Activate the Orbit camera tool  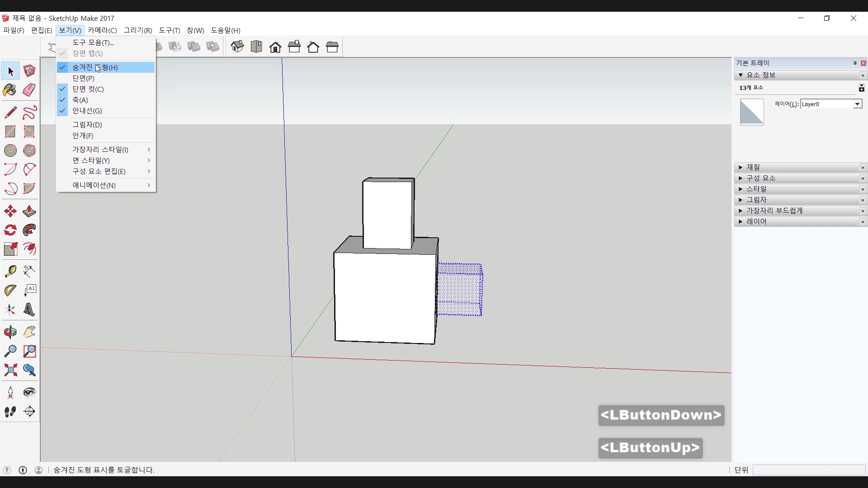pyautogui.click(x=10, y=332)
